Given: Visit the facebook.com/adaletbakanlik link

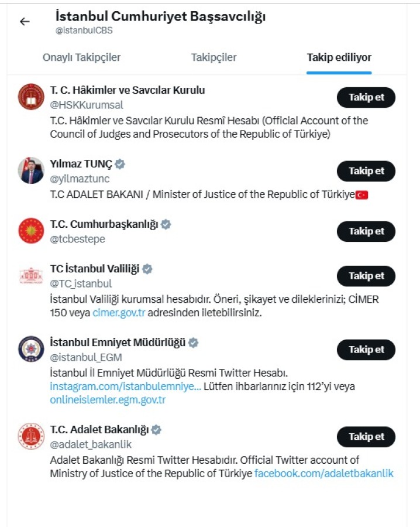Looking at the screenshot, I should pyautogui.click(x=324, y=473).
